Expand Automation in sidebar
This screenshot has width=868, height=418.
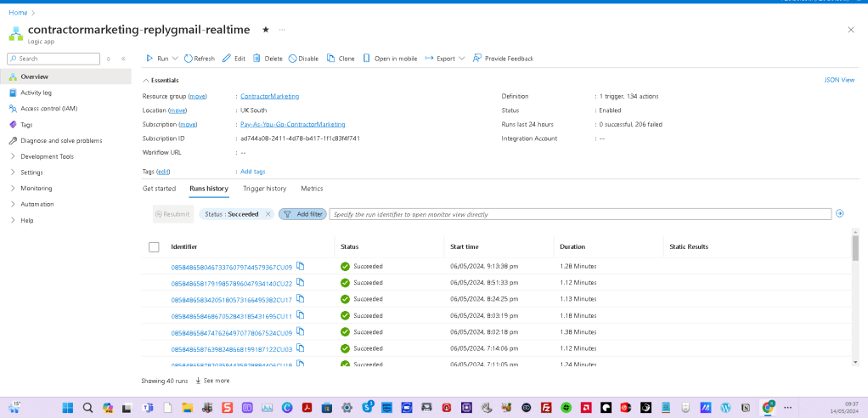(37, 204)
